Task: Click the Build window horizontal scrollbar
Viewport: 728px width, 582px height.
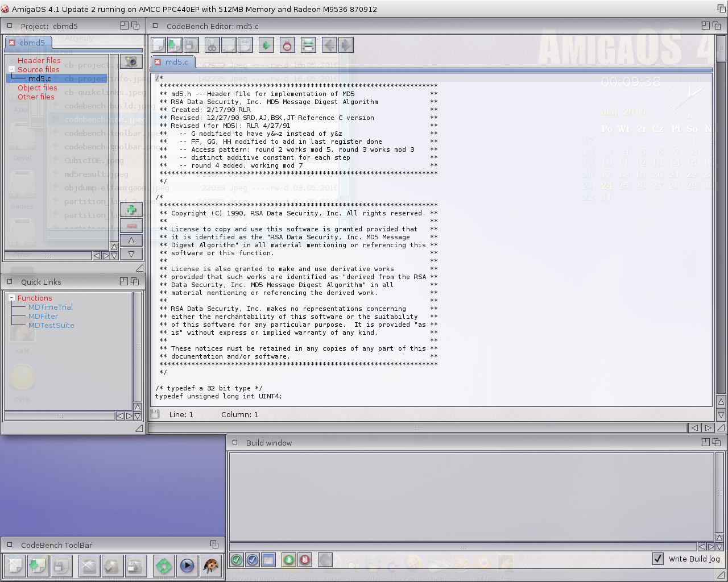Action: pyautogui.click(x=462, y=547)
